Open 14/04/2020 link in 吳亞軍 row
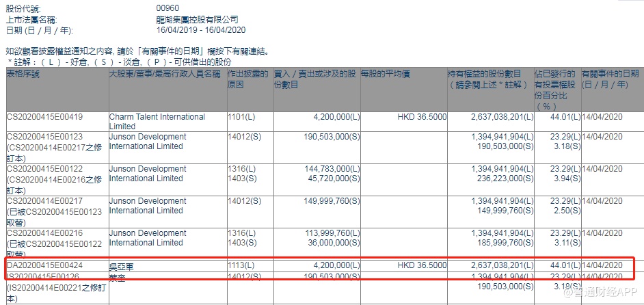This screenshot has height=305, width=644. pos(602,265)
